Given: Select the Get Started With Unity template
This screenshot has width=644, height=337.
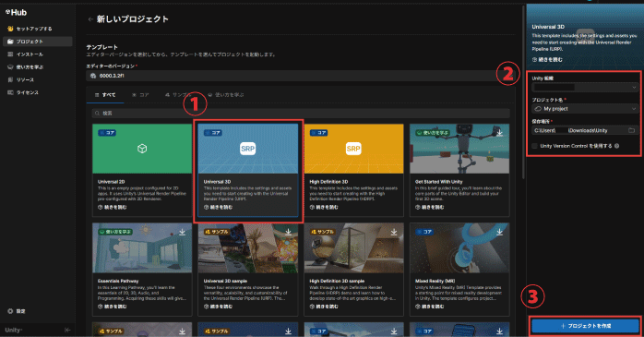Looking at the screenshot, I should 459,170.
